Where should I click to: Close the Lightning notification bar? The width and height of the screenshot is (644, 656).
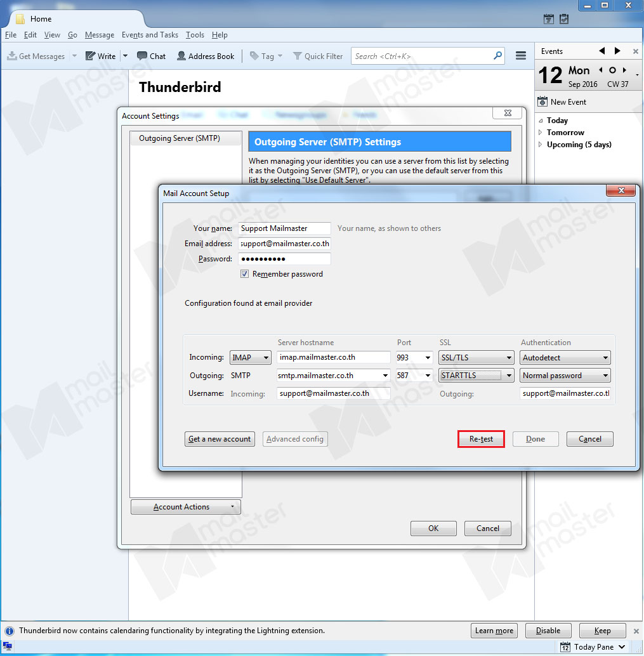[636, 631]
